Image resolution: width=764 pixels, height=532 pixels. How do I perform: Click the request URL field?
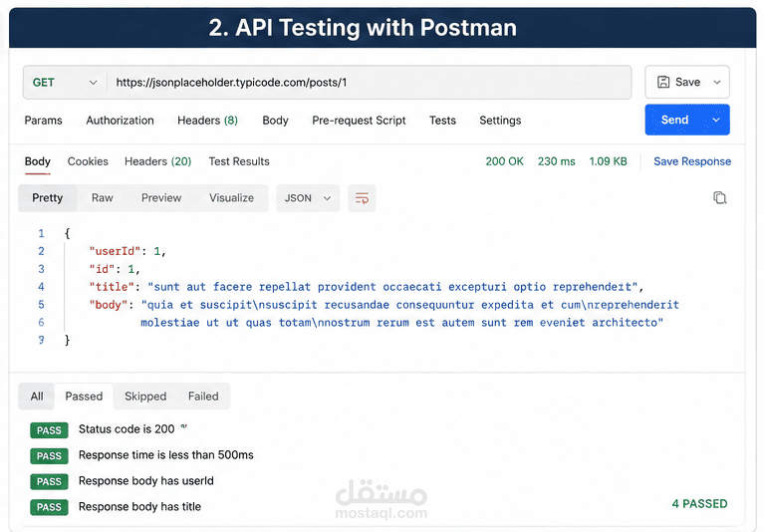click(x=369, y=83)
